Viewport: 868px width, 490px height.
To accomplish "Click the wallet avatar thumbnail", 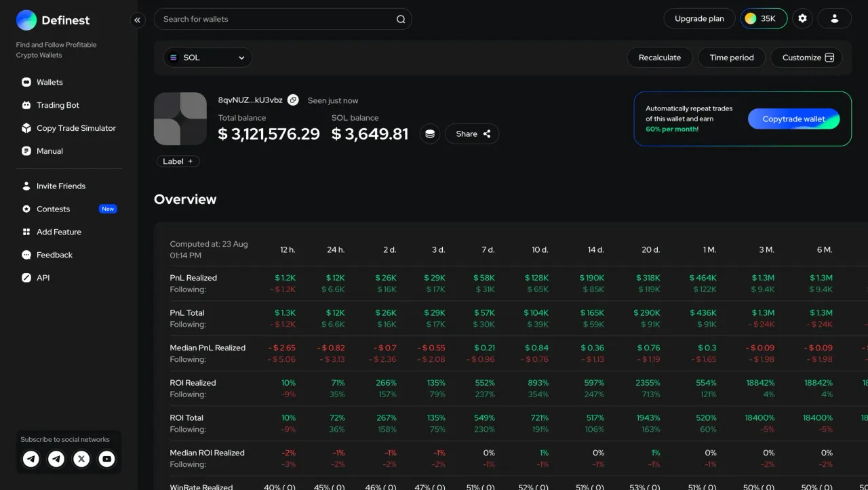I will [x=180, y=119].
